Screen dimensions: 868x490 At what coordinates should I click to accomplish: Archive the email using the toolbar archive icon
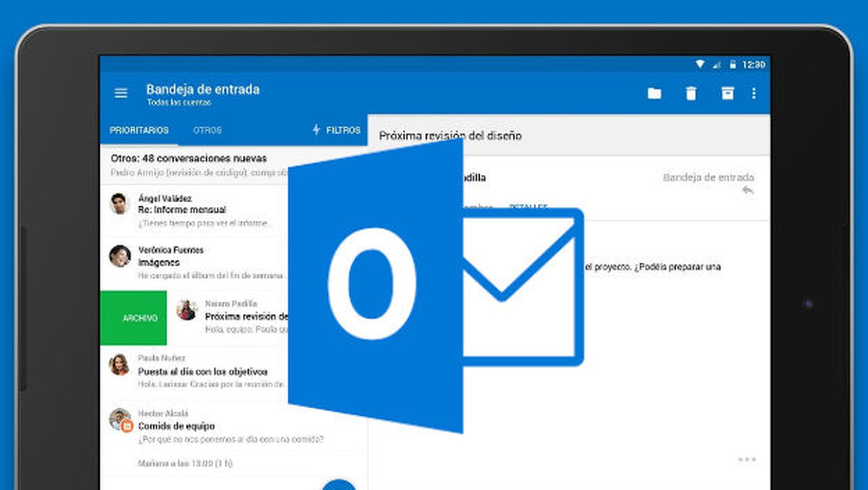(x=727, y=93)
